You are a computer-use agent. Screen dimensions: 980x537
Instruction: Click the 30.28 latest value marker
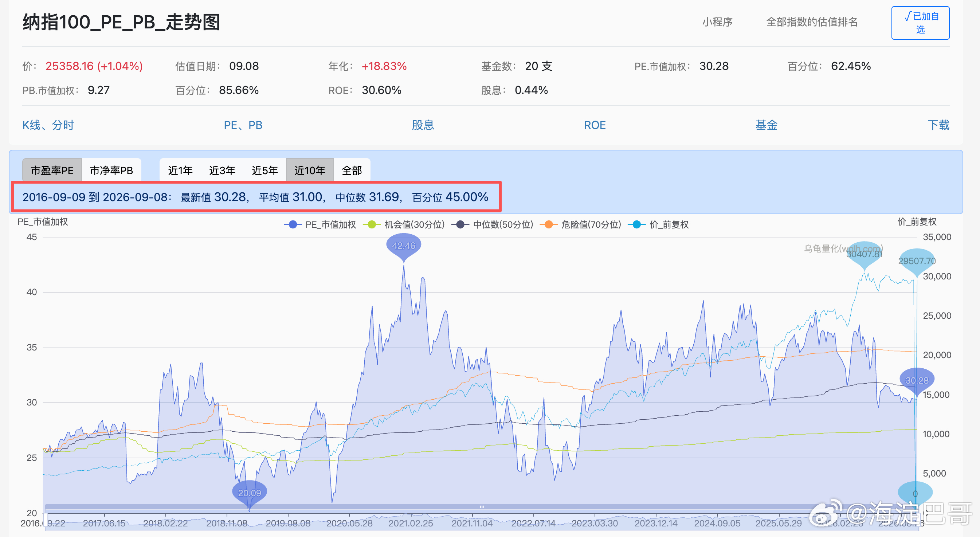pyautogui.click(x=917, y=380)
